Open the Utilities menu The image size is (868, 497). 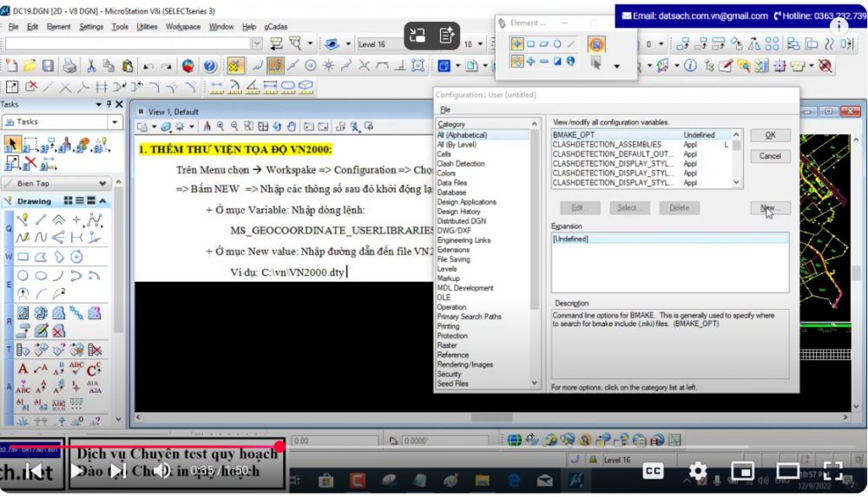[x=147, y=27]
